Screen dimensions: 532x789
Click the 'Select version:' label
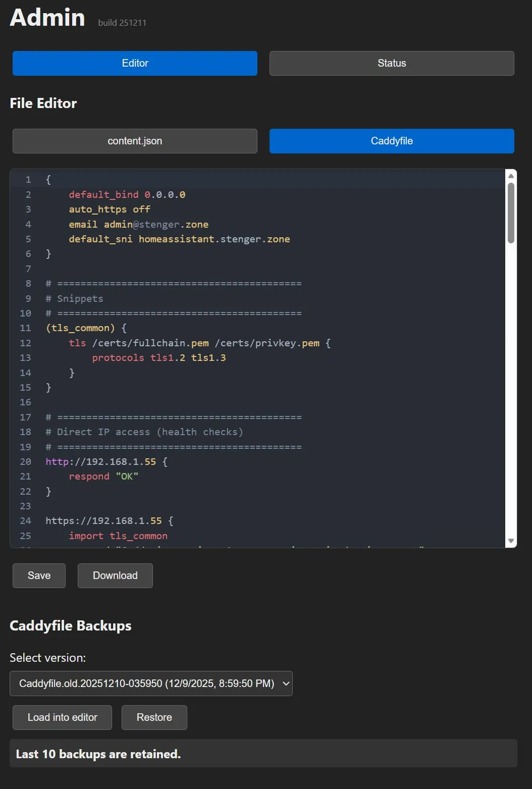pyautogui.click(x=48, y=658)
